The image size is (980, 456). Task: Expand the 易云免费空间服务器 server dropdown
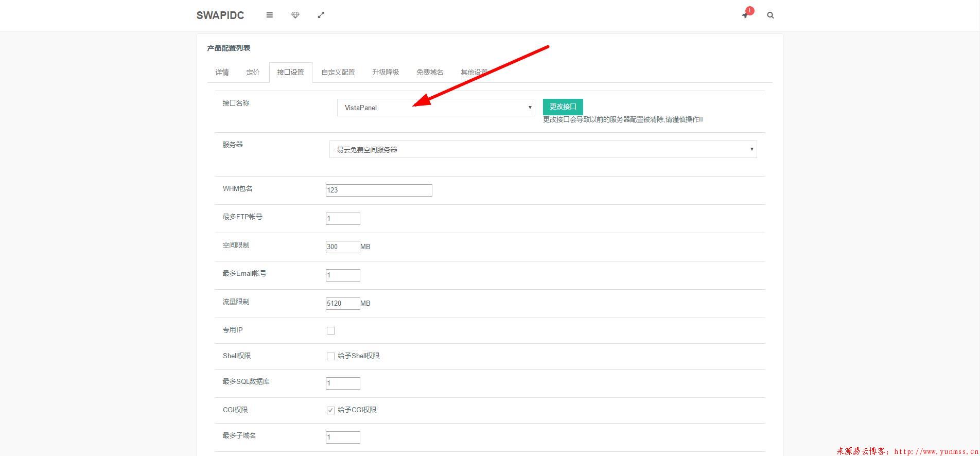pos(543,149)
